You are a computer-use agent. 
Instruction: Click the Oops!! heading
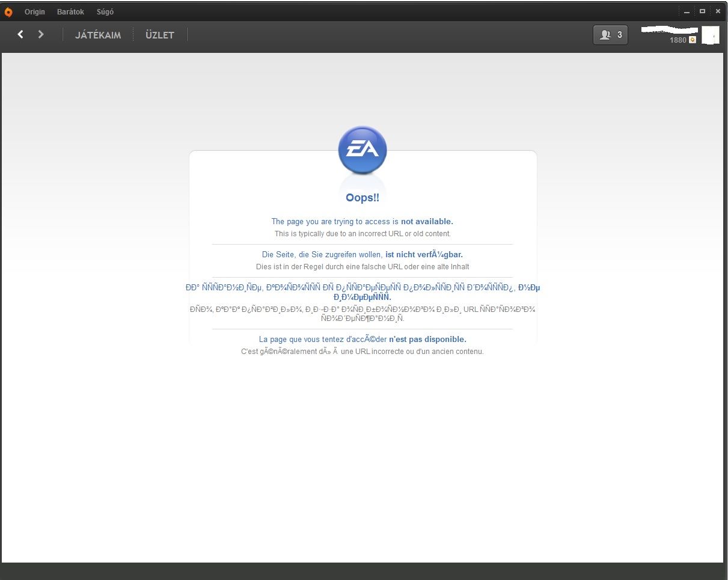tap(362, 198)
